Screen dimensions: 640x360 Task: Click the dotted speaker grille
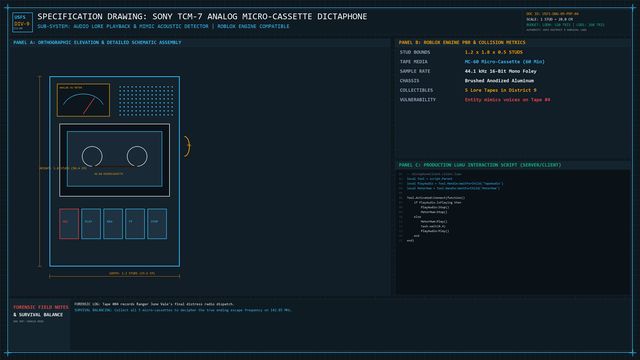click(146, 100)
